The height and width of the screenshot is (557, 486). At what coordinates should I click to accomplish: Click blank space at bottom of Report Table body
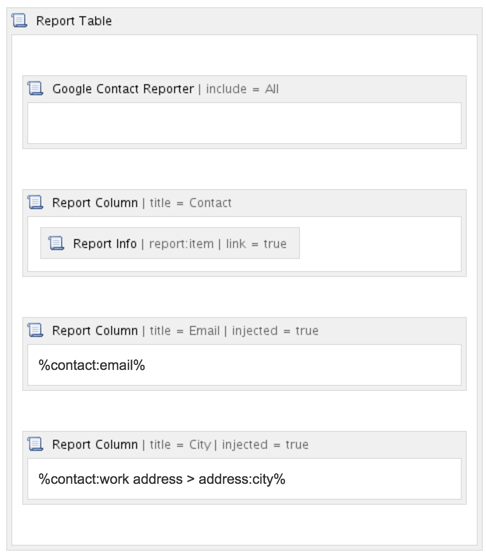(x=244, y=525)
